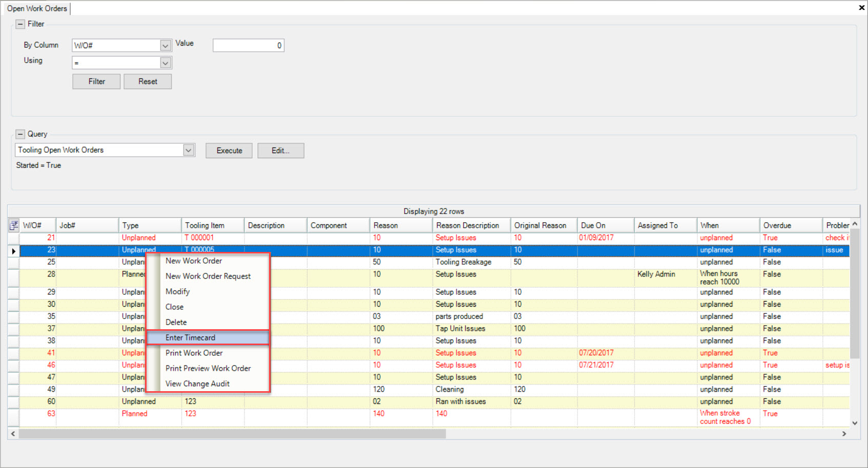Open the grid column chooser icon
This screenshot has height=468, width=868.
pos(14,225)
